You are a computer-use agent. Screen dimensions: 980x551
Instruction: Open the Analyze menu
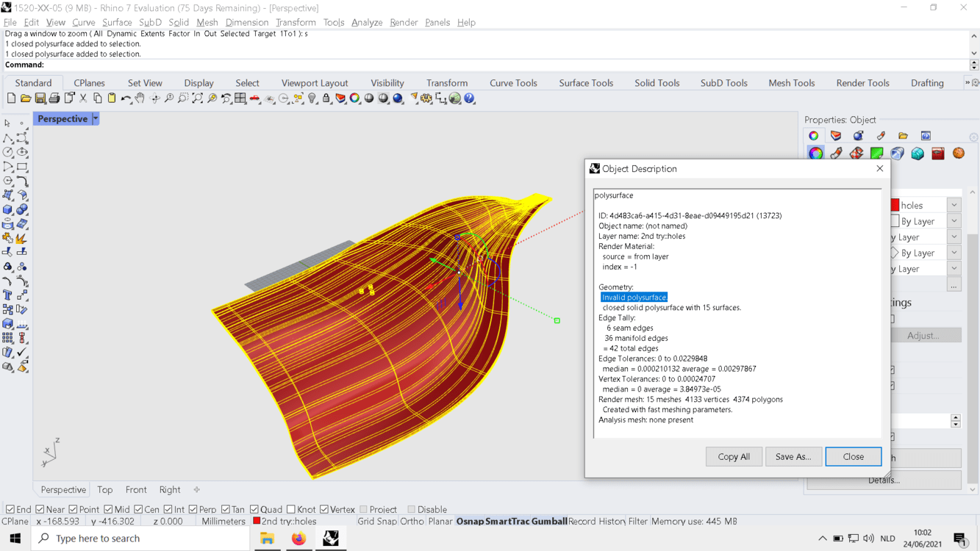[367, 22]
